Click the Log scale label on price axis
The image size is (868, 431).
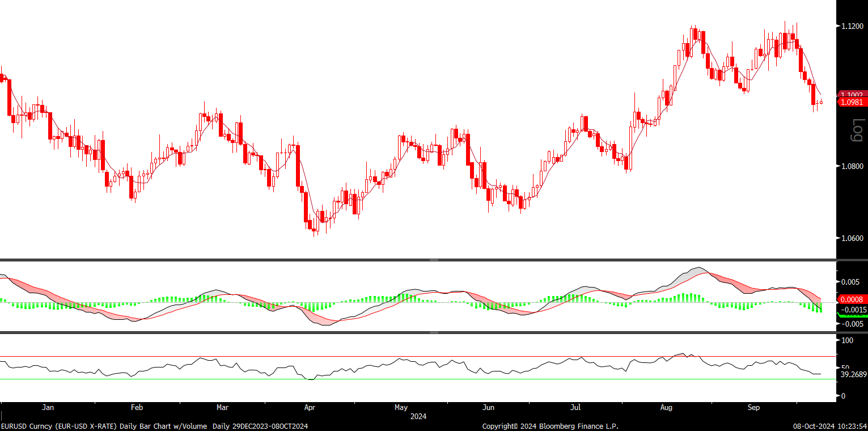[x=857, y=130]
